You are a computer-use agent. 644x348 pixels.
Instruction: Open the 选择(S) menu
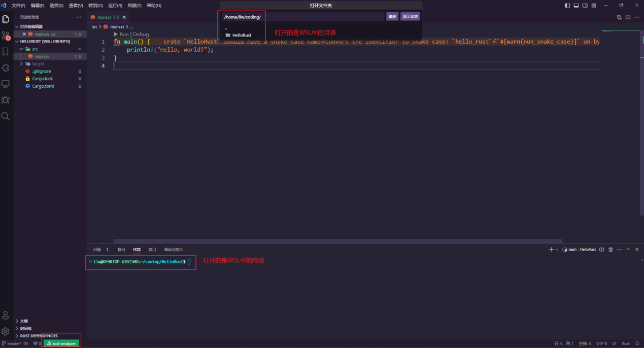click(56, 6)
